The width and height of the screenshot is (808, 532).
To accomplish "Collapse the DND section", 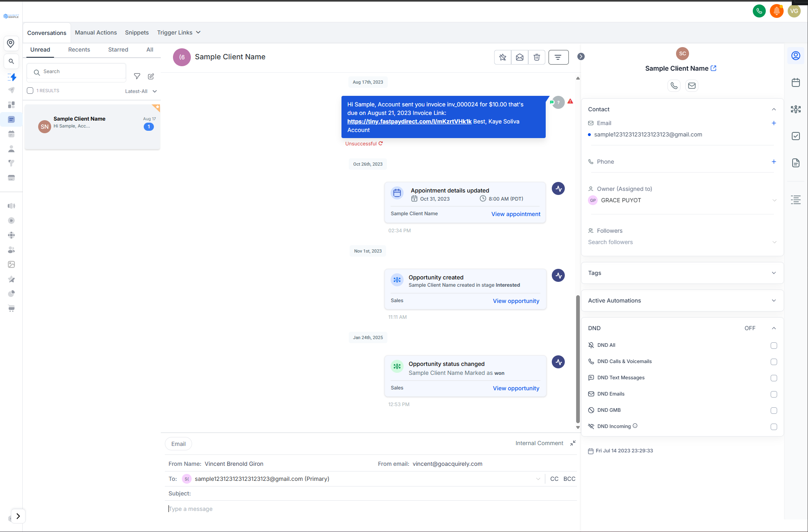I will [x=774, y=328].
